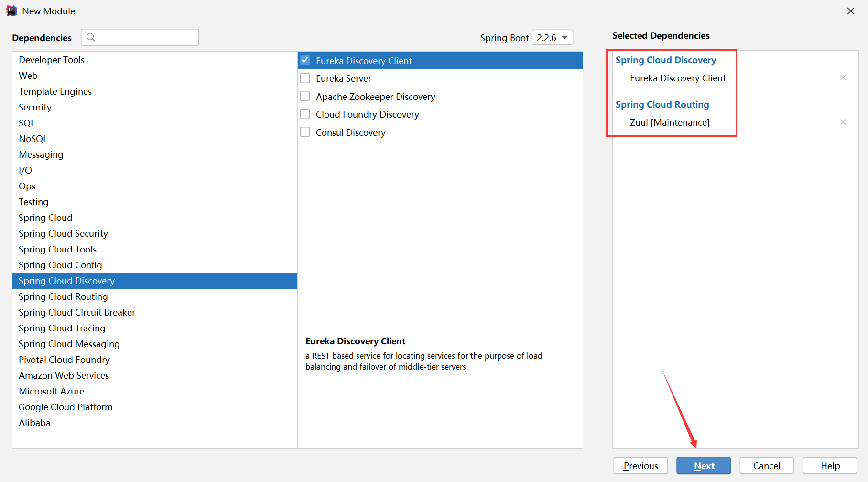This screenshot has height=482, width=868.
Task: Select the Ops category
Action: pos(155,186)
